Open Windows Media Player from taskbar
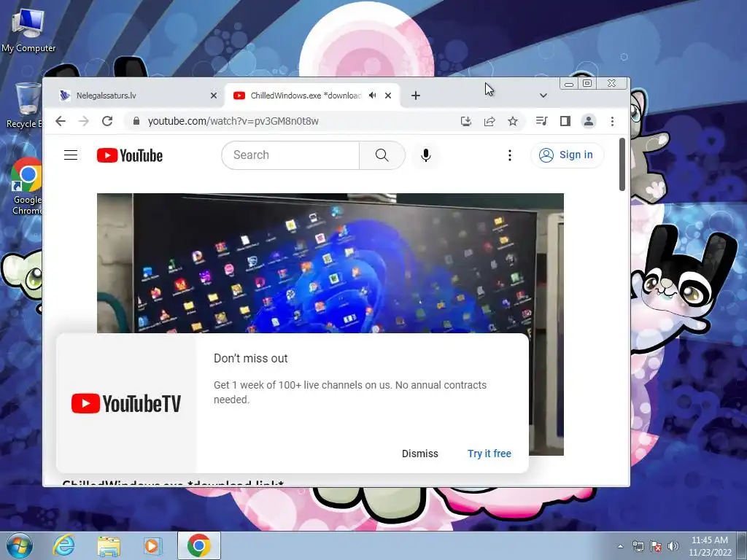This screenshot has width=747, height=560. (x=152, y=545)
